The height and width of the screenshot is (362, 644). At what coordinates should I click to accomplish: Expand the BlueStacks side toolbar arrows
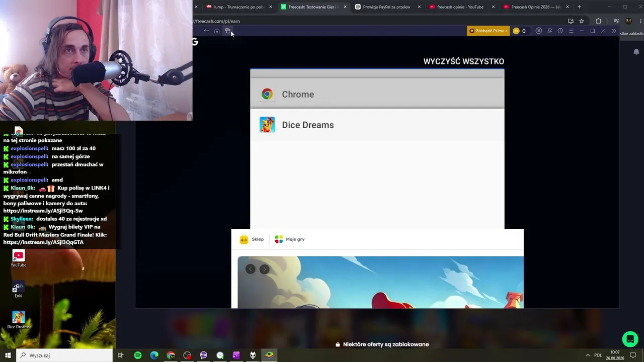614,31
